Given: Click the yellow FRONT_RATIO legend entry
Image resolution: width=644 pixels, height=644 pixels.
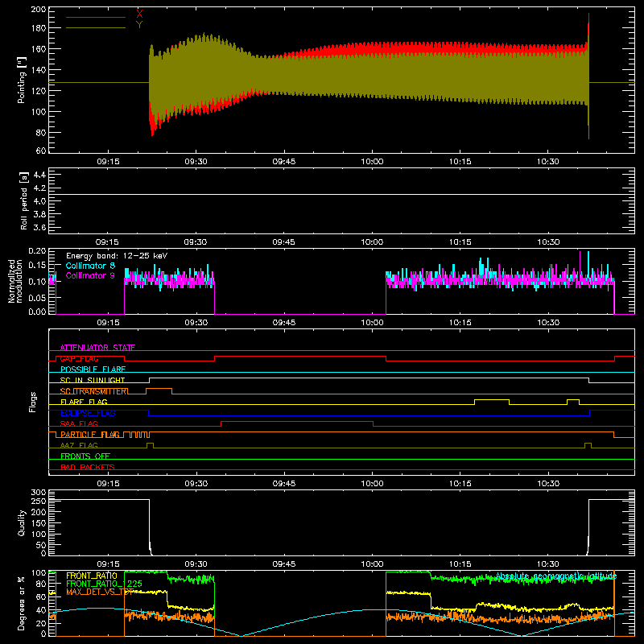Looking at the screenshot, I should pos(92,576).
